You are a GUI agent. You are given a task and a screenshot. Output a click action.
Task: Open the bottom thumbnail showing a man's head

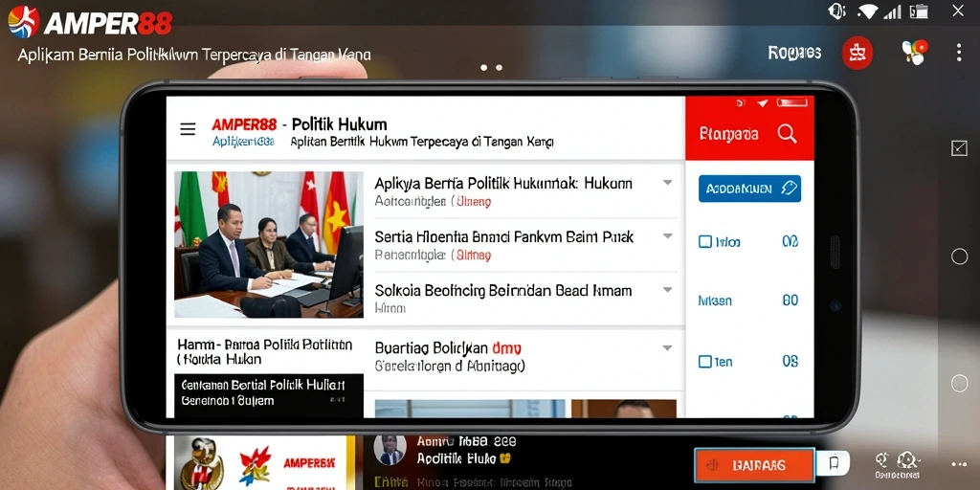click(624, 409)
